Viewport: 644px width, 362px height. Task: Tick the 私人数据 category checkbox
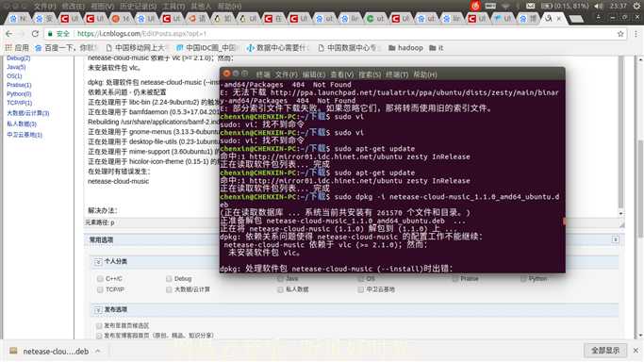click(280, 289)
